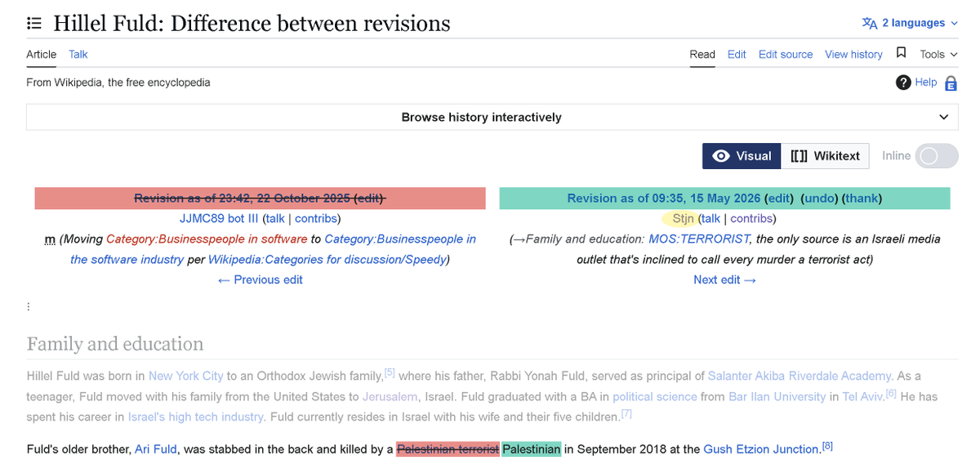Image resolution: width=980 pixels, height=460 pixels.
Task: Open the Edit tab
Action: [x=737, y=54]
